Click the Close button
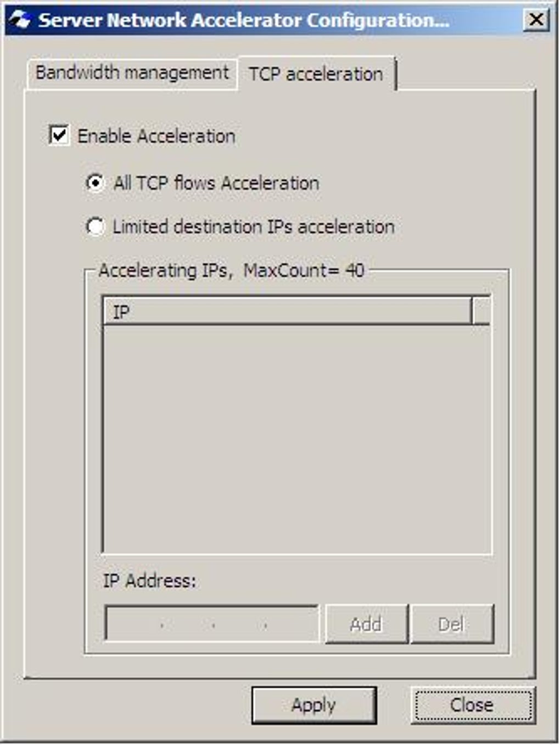This screenshot has height=745, width=560. pyautogui.click(x=473, y=705)
